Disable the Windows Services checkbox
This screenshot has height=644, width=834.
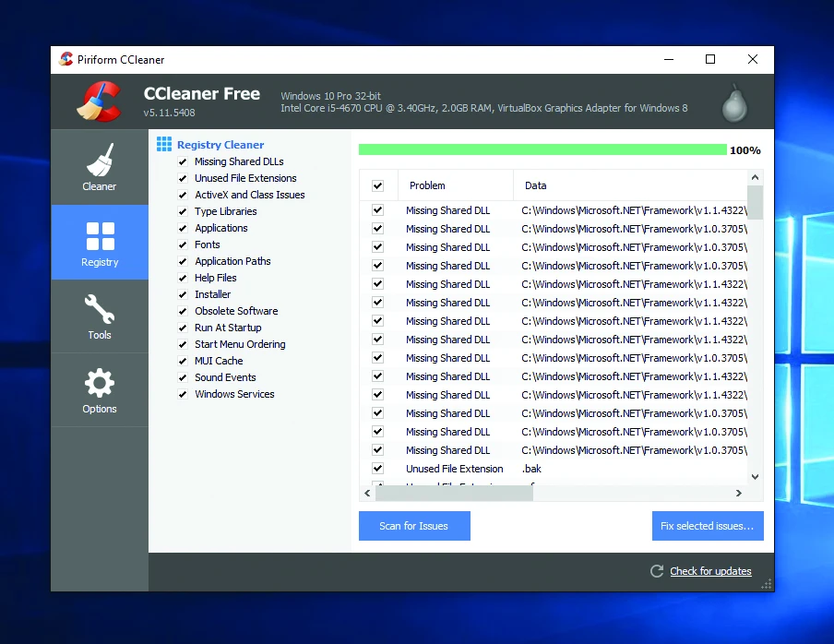183,395
